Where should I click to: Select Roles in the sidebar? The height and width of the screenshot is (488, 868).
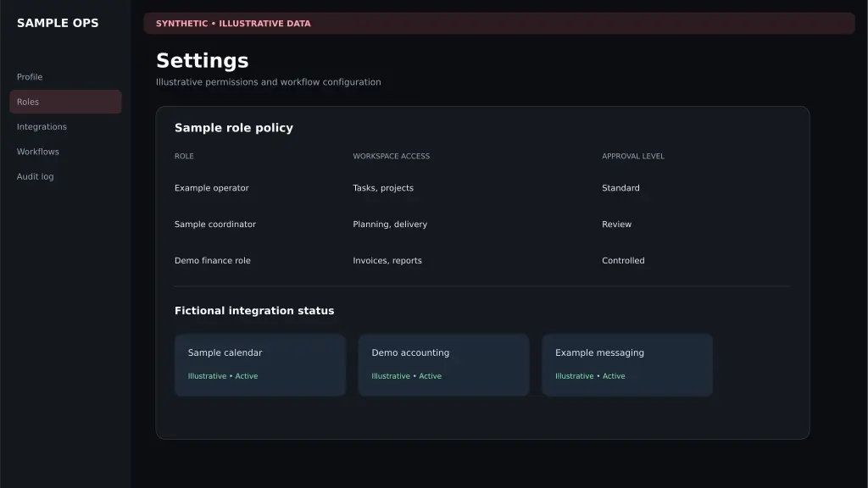(65, 102)
